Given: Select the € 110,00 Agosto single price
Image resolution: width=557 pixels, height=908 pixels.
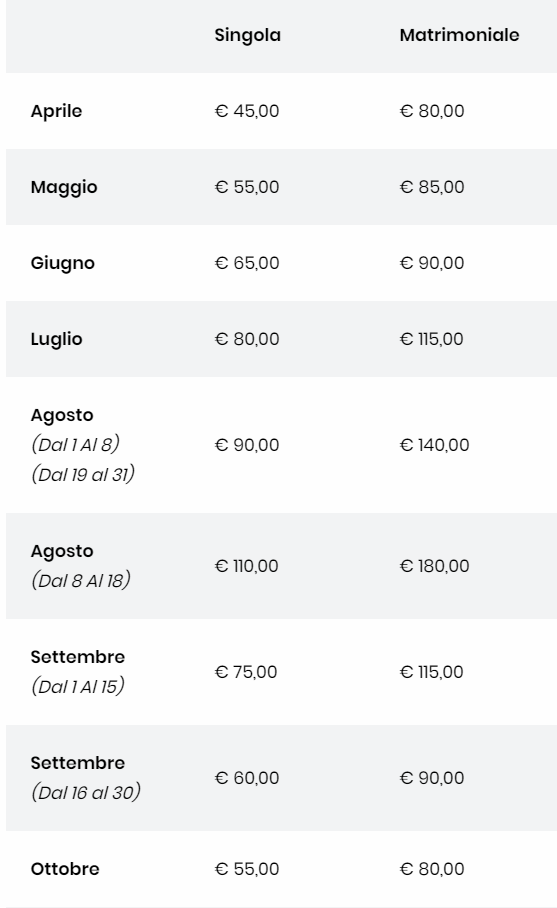Looking at the screenshot, I should (x=247, y=566).
